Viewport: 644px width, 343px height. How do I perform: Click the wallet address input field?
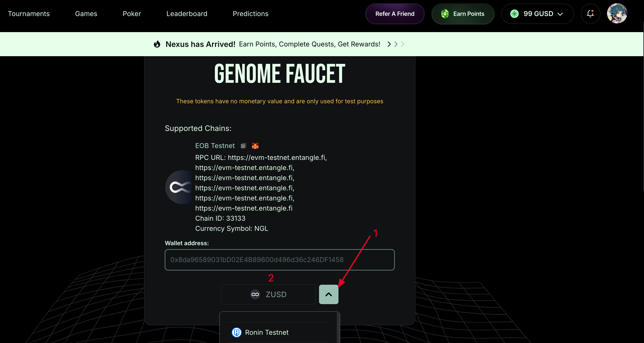[279, 260]
